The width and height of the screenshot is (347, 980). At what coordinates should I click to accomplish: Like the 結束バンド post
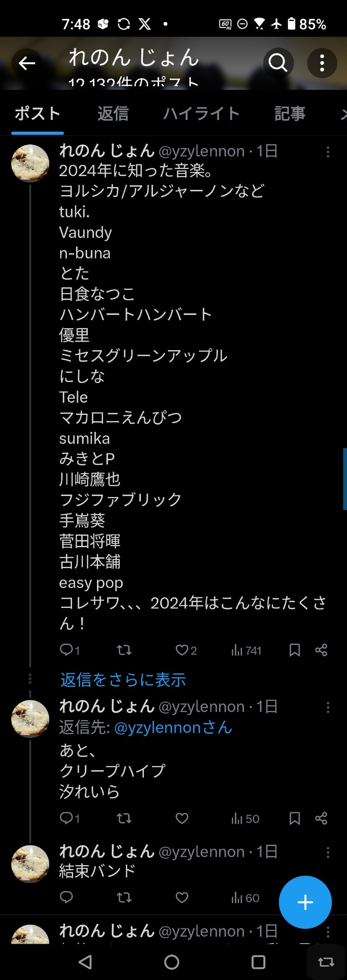181,897
